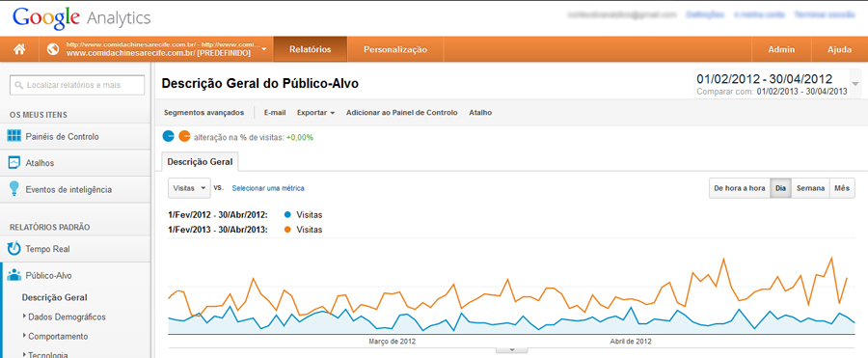Click the Localizar relatórios search field
The width and height of the screenshot is (868, 358).
pyautogui.click(x=77, y=85)
